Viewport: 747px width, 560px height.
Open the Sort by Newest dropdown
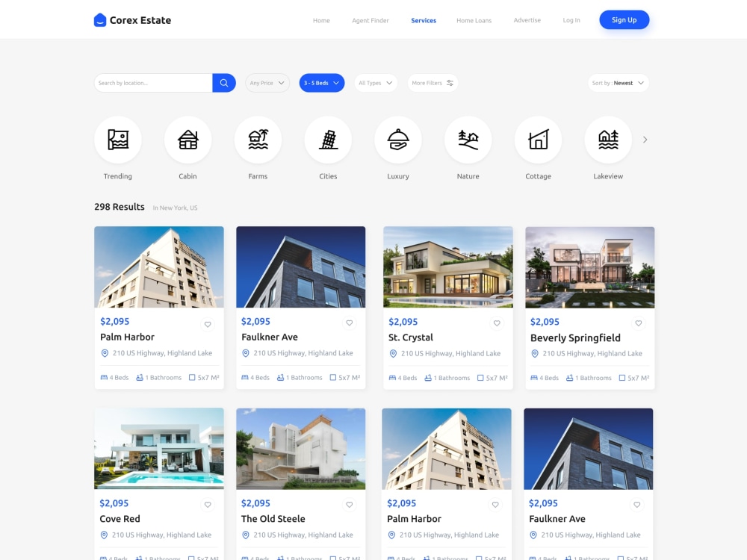618,83
